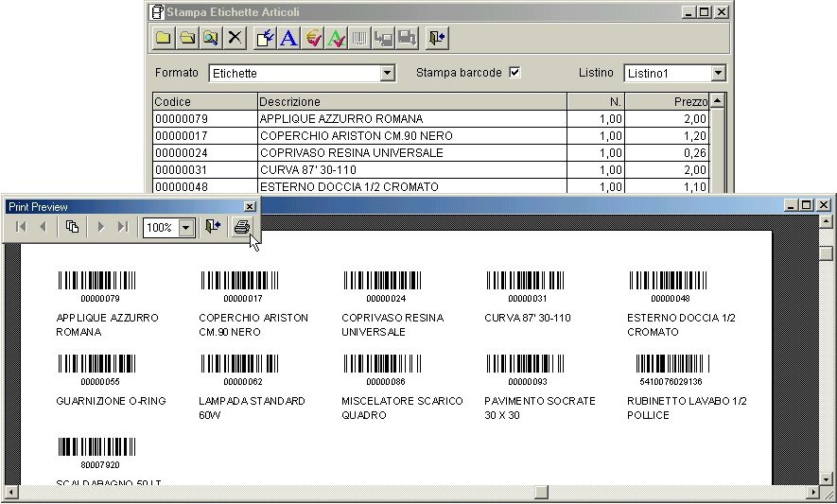Viewport: 837px width, 504px height.
Task: Click the LAMPADA STANDARD 60W label text
Action: tap(252, 408)
